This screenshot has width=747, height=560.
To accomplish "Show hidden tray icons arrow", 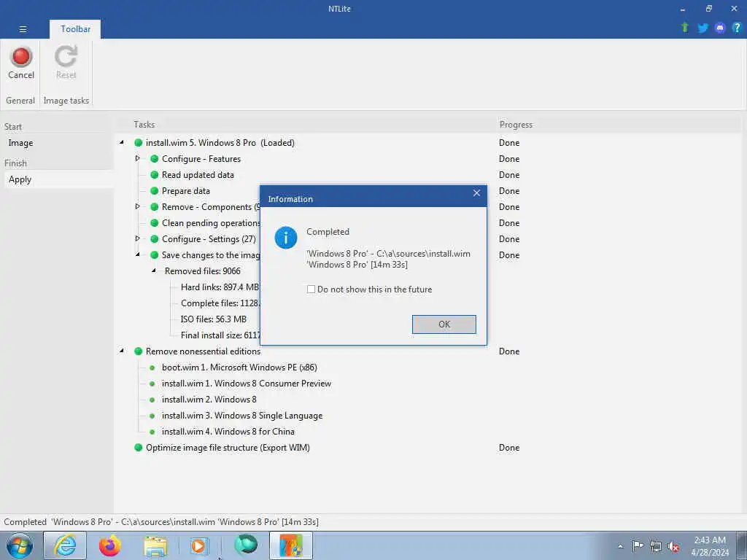I will click(x=620, y=547).
